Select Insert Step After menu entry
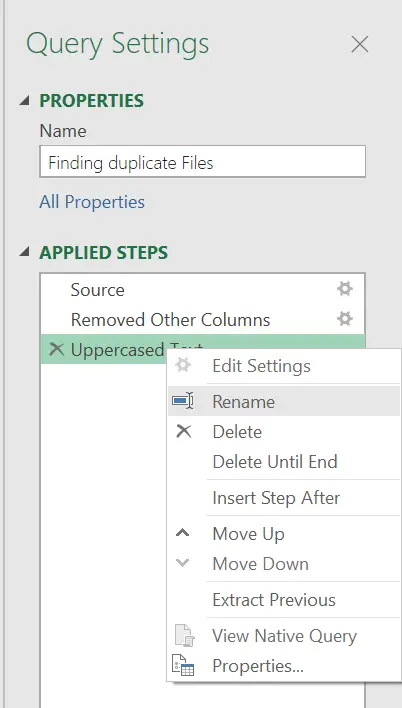The image size is (402, 708). [276, 498]
